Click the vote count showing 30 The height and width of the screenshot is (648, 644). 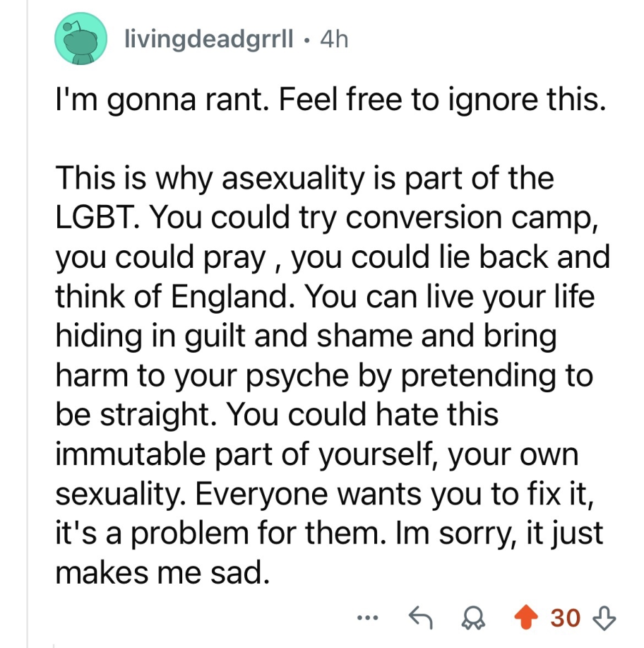click(x=565, y=617)
